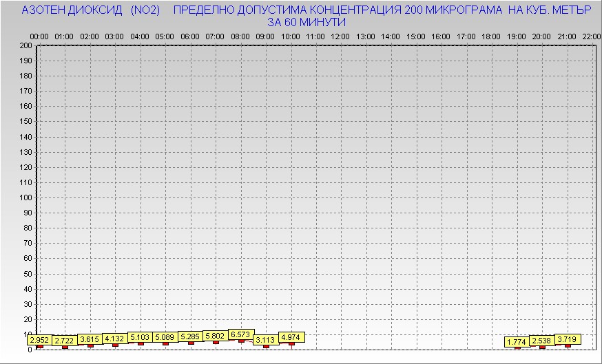Click the 5.802 value label
The image size is (602, 364).
pyautogui.click(x=216, y=336)
